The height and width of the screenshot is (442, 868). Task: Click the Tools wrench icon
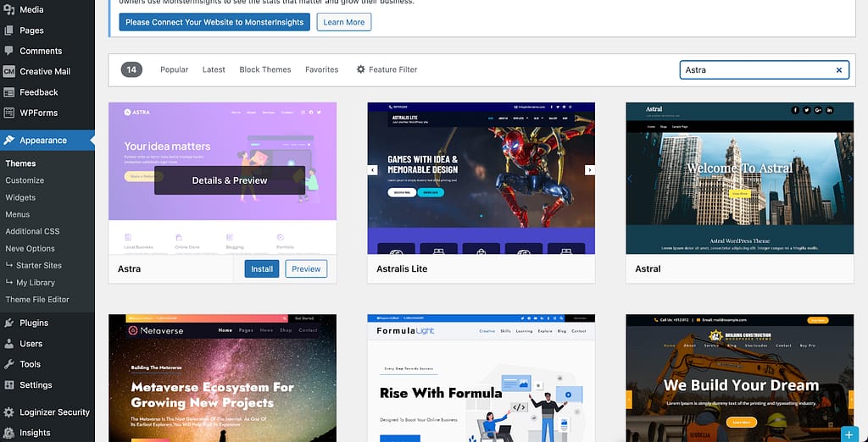[8, 364]
